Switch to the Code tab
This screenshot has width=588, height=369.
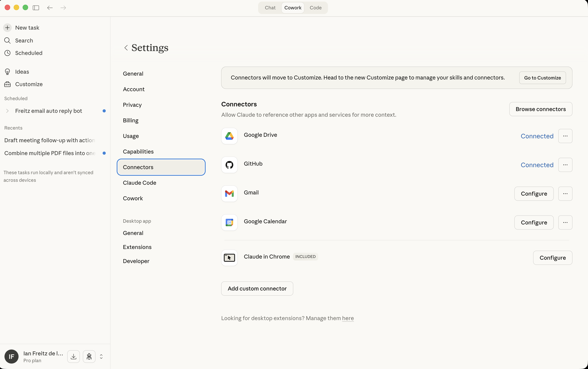click(x=315, y=8)
